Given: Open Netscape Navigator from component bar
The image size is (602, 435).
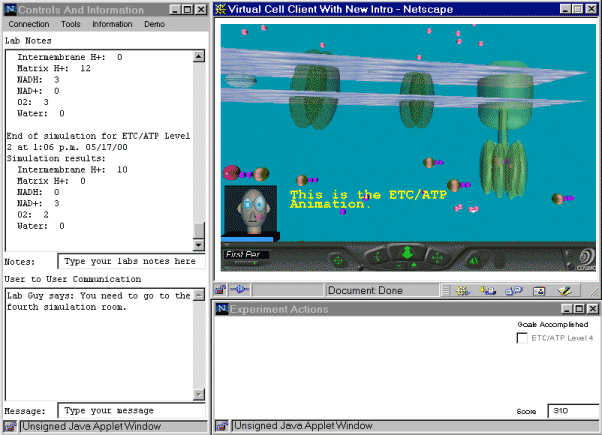Looking at the screenshot, I should (x=463, y=290).
